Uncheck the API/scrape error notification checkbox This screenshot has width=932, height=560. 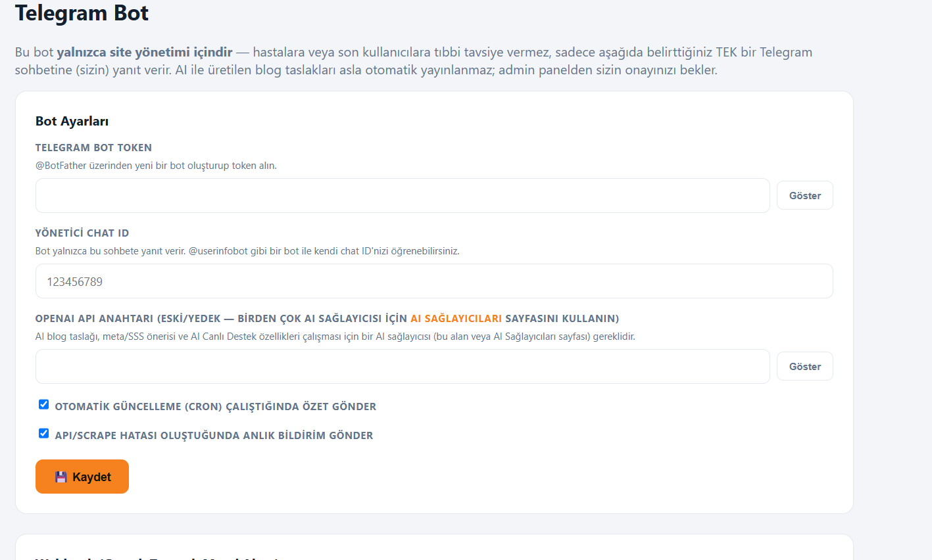pos(43,433)
